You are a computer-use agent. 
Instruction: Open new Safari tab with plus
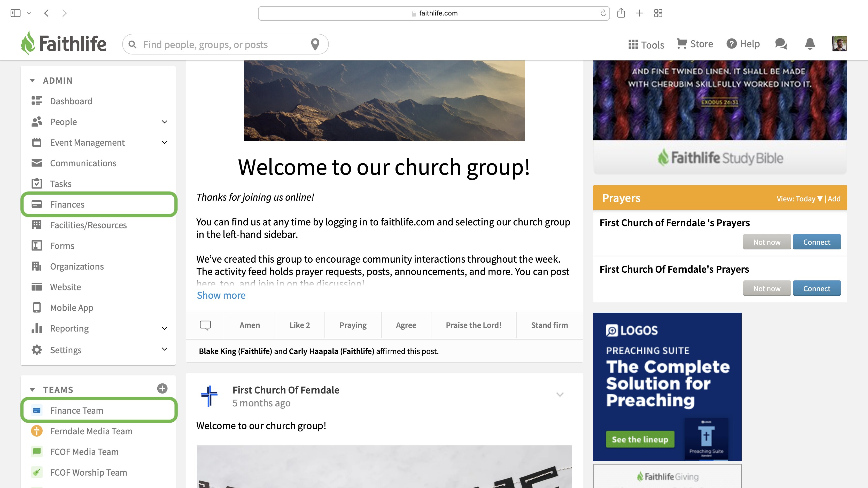(639, 13)
